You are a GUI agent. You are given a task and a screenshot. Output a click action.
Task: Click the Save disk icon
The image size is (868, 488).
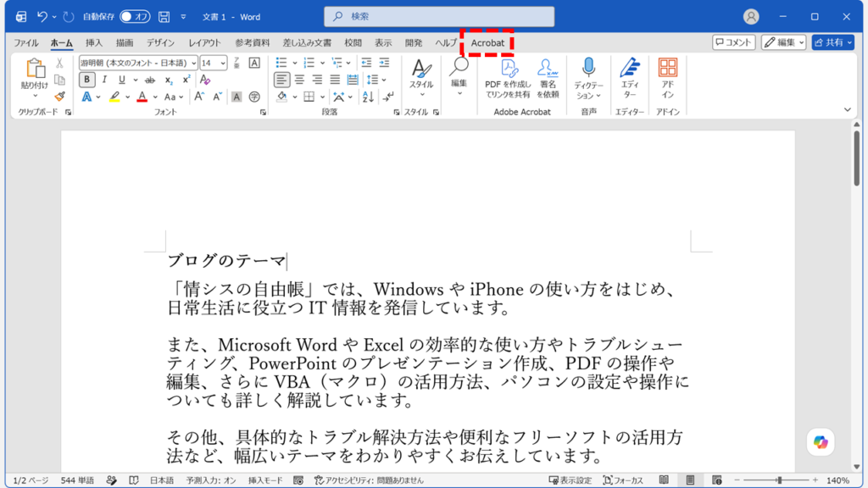coord(164,17)
